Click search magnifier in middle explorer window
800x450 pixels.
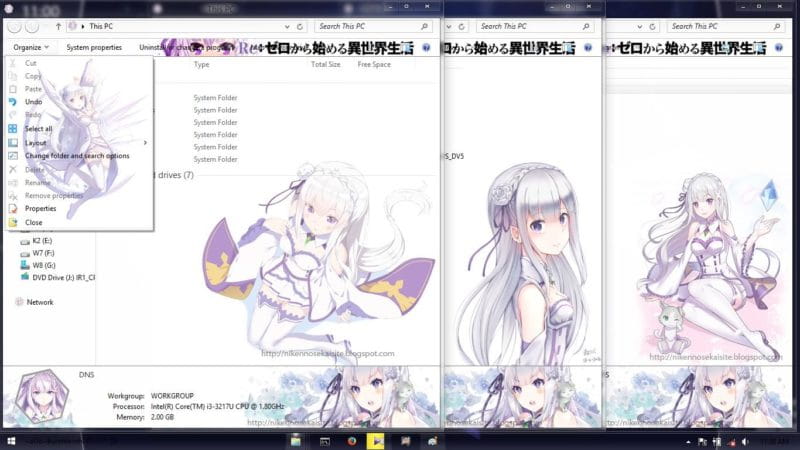586,27
